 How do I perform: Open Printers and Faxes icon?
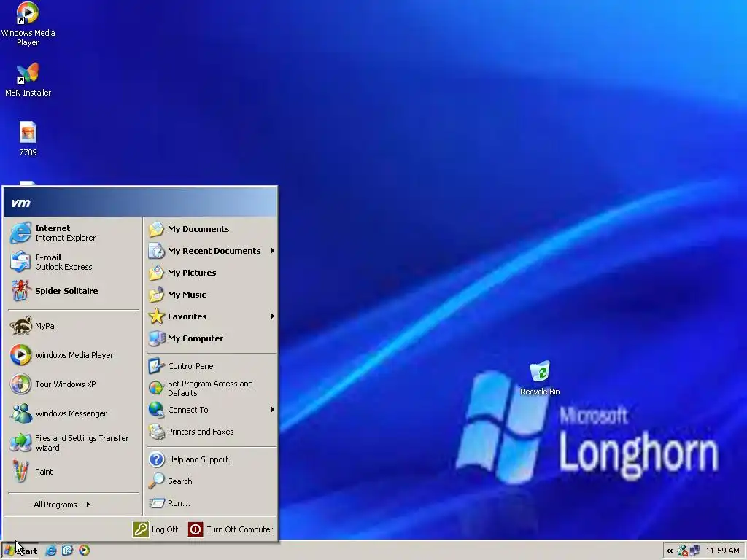click(156, 432)
